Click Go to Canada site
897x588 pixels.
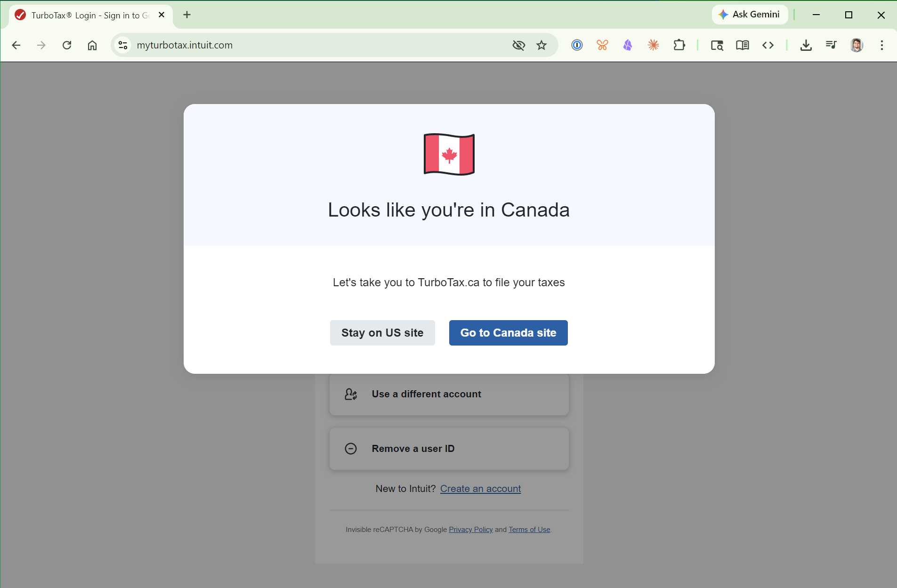pos(508,332)
